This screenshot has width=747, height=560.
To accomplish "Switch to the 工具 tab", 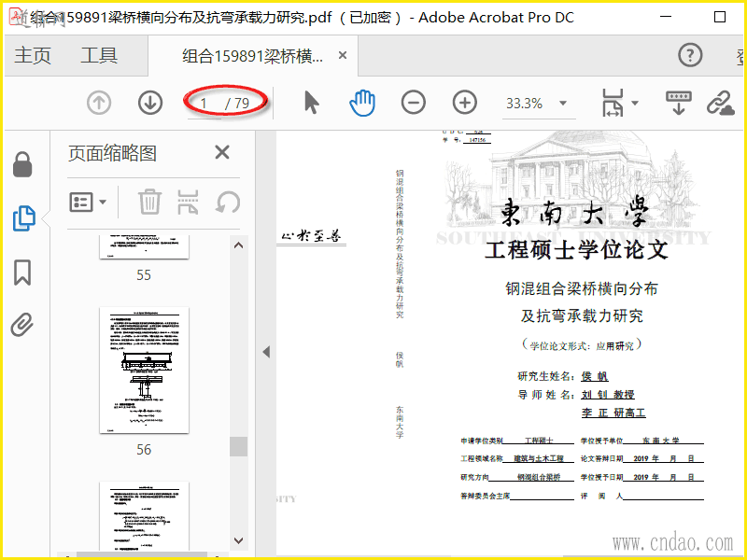I will coord(99,56).
